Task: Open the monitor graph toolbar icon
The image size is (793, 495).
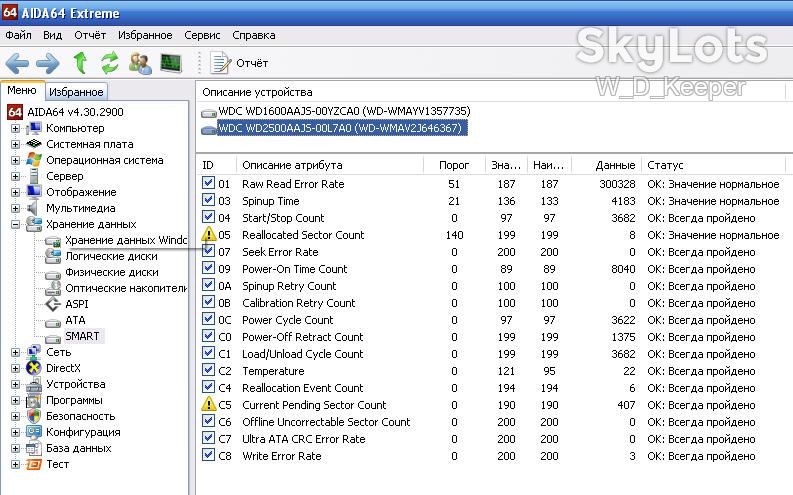Action: 171,63
